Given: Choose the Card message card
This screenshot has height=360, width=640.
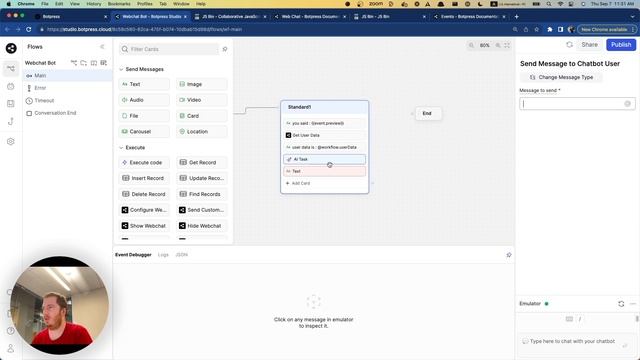Looking at the screenshot, I should pos(202,116).
